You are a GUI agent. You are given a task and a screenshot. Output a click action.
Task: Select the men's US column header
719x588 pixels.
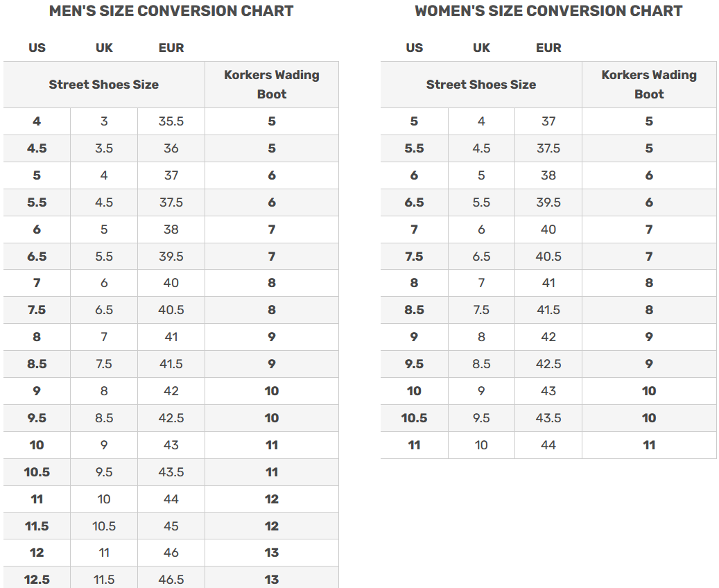coord(37,48)
